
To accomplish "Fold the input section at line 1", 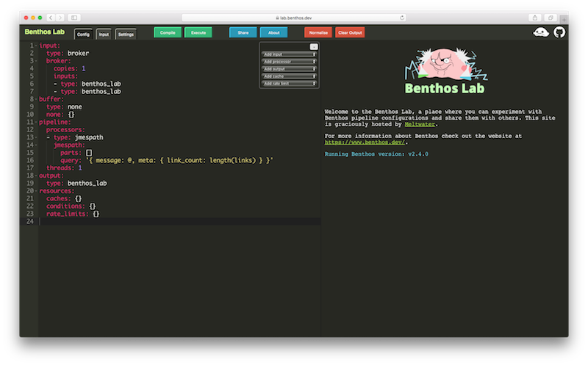I will click(x=36, y=46).
